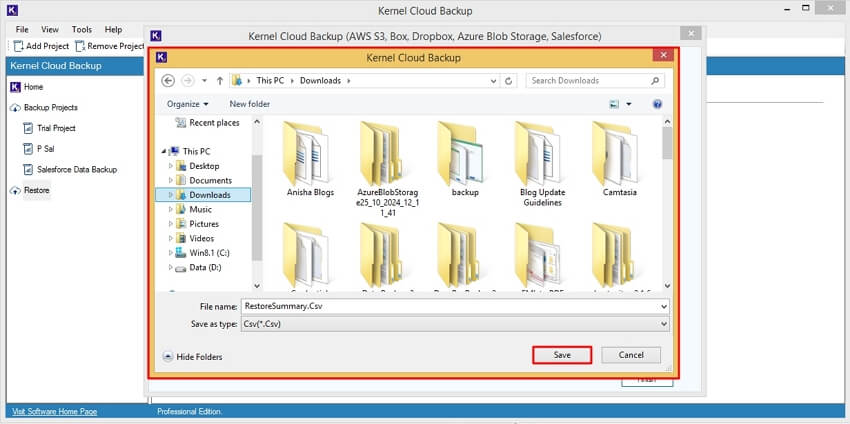Open the File name dropdown arrow
Screen dimensions: 850x424
point(665,306)
